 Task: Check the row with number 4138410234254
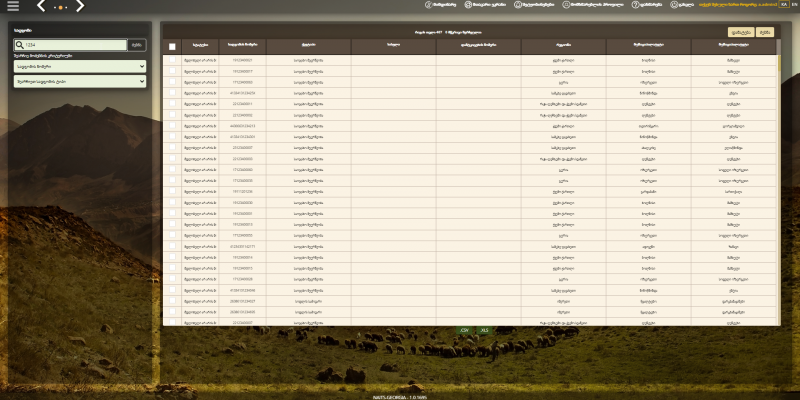tap(172, 92)
